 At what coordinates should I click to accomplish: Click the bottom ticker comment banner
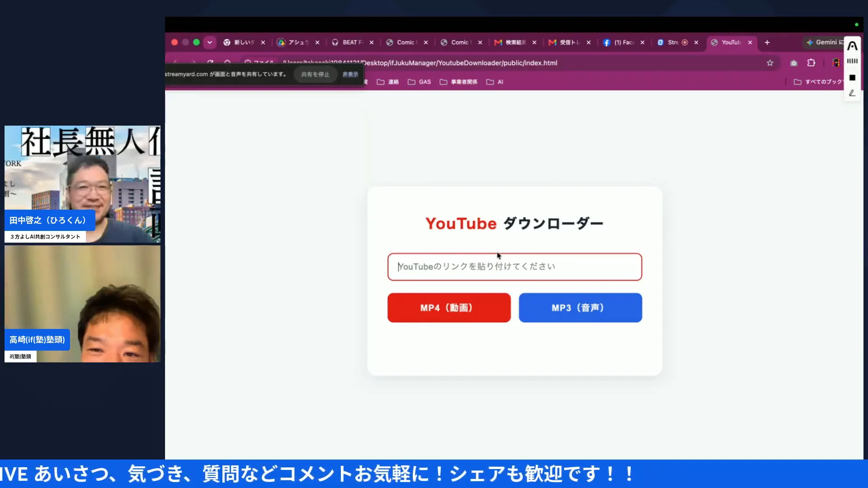tap(434, 474)
